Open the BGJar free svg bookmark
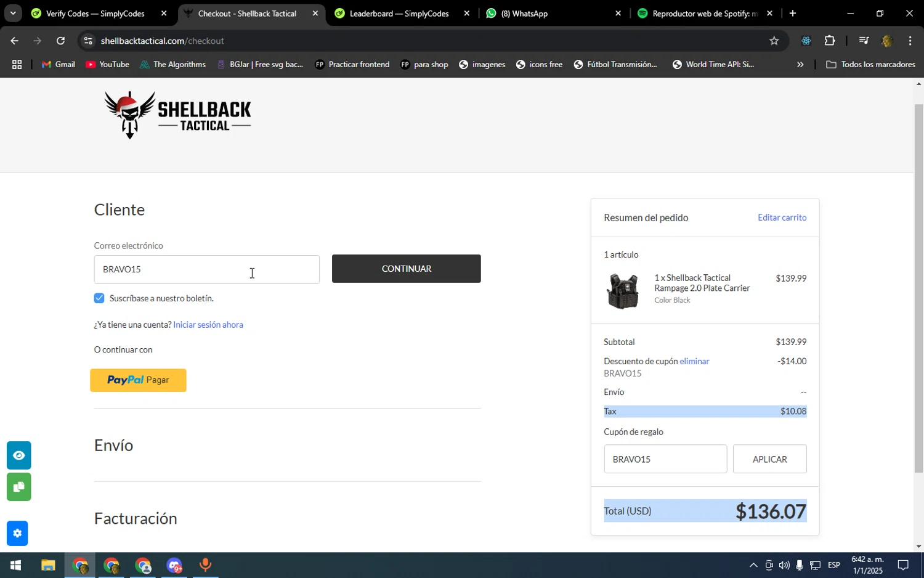 coord(260,64)
